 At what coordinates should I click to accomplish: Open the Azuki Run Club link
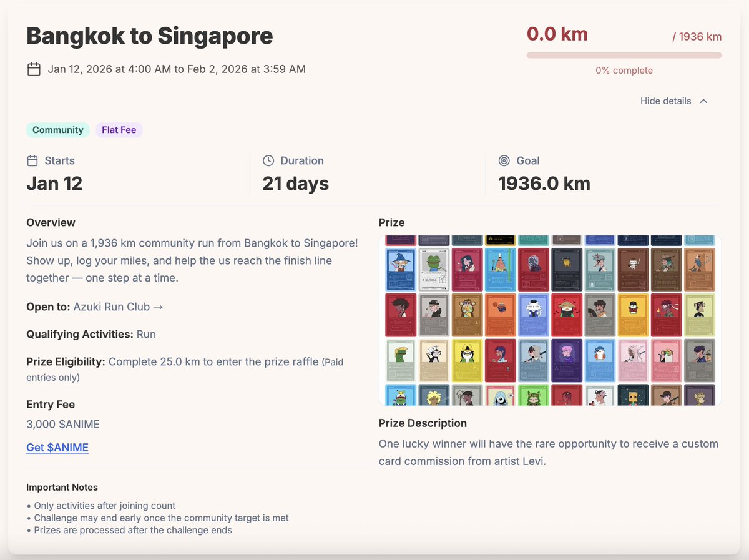(x=118, y=307)
